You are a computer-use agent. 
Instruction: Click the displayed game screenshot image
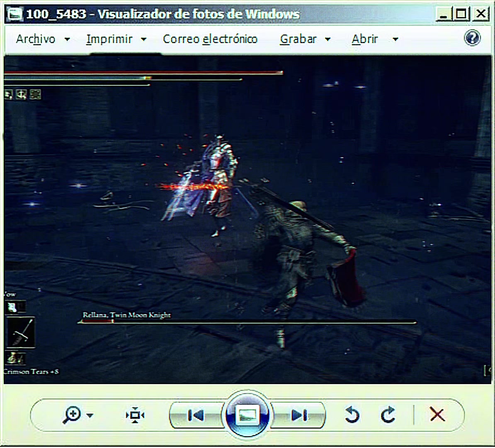(x=247, y=219)
